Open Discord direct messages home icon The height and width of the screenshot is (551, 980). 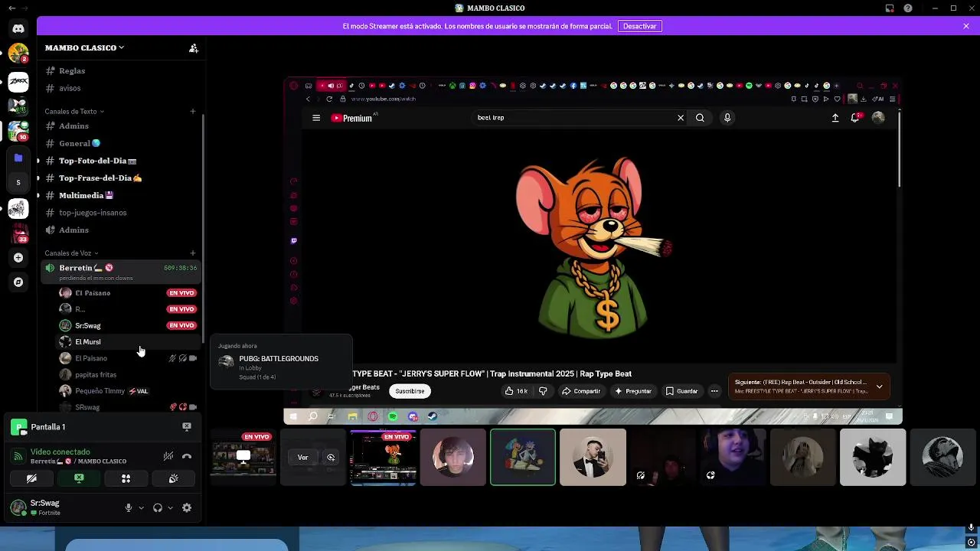(x=18, y=28)
